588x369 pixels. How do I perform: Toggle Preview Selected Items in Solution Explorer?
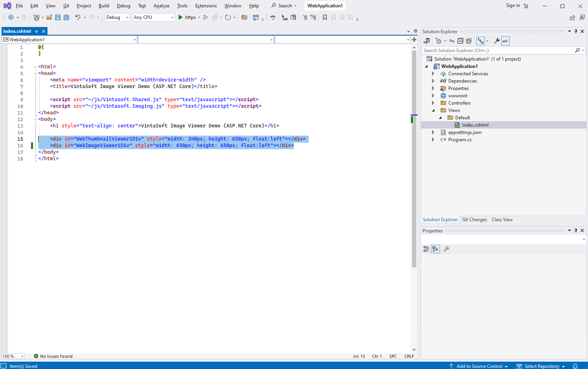(x=505, y=41)
